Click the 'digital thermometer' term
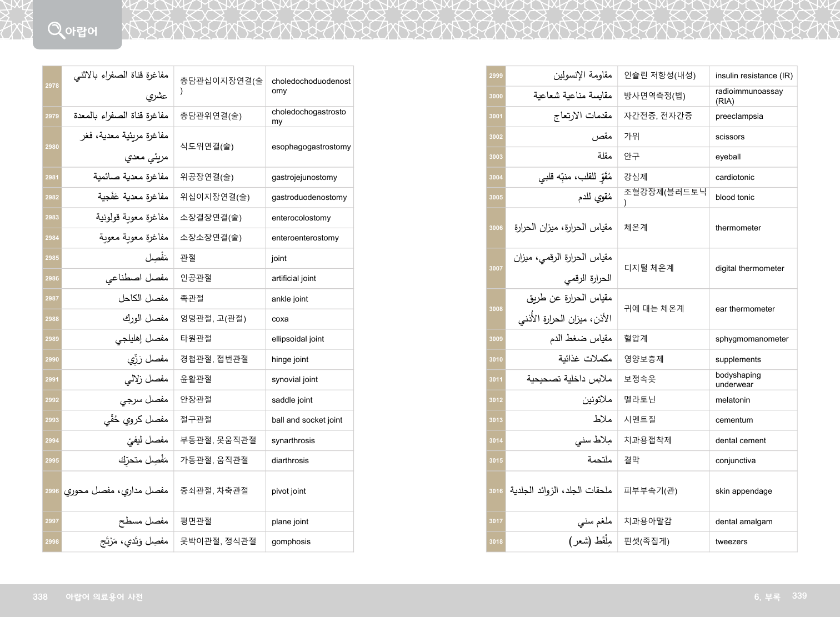 tap(749, 269)
